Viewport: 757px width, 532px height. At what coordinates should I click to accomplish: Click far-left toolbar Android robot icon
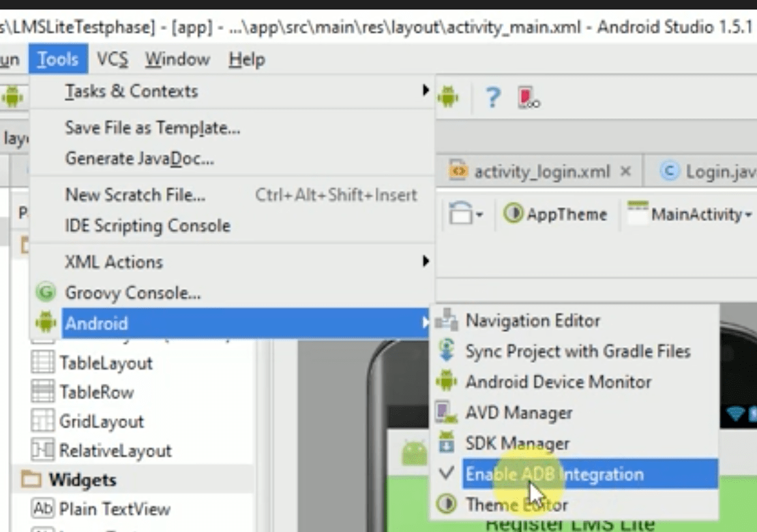coord(12,97)
